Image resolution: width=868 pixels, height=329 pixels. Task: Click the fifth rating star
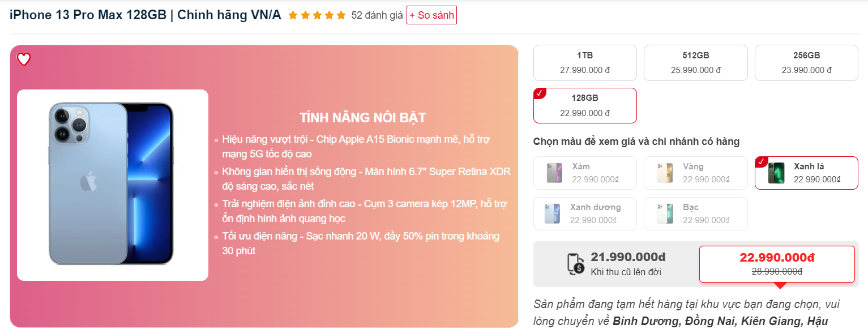pos(341,15)
